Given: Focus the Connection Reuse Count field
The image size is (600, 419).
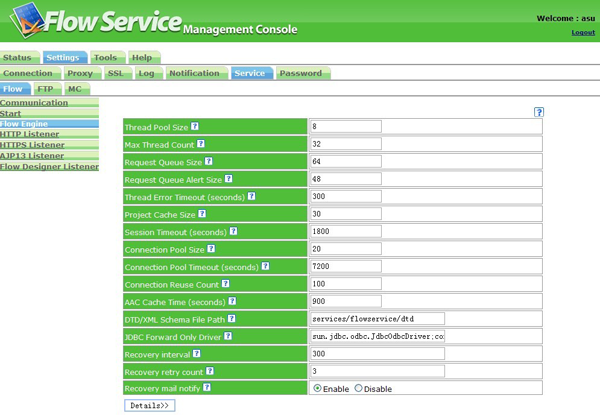Looking at the screenshot, I should pos(346,284).
